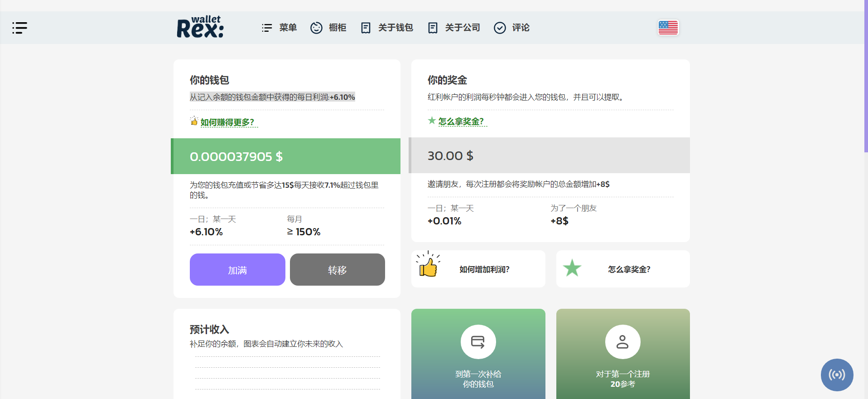The height and width of the screenshot is (399, 868).
Task: Click the green star bonus icon
Action: point(572,268)
